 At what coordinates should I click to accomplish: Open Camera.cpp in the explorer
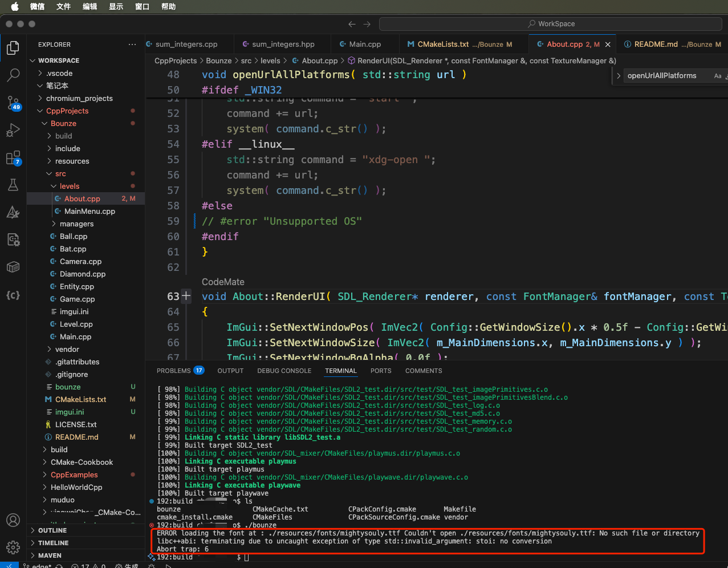tap(86, 261)
